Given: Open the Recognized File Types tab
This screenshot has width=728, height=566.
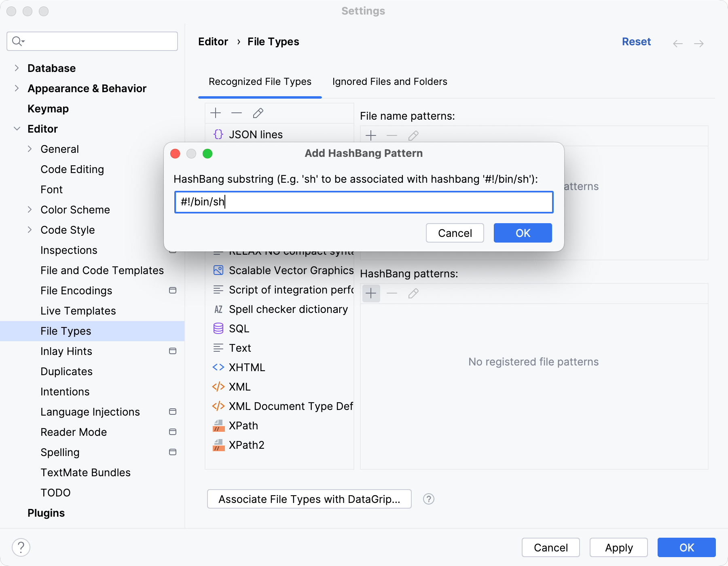Looking at the screenshot, I should 260,82.
